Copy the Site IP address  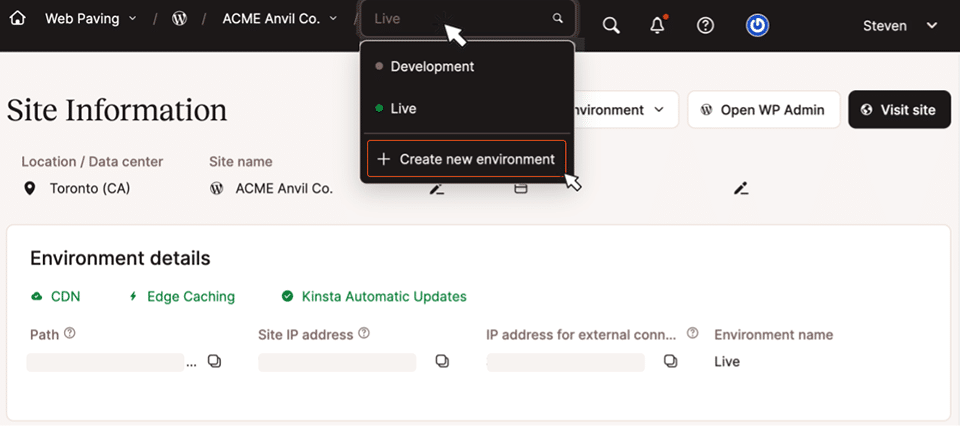click(x=442, y=361)
